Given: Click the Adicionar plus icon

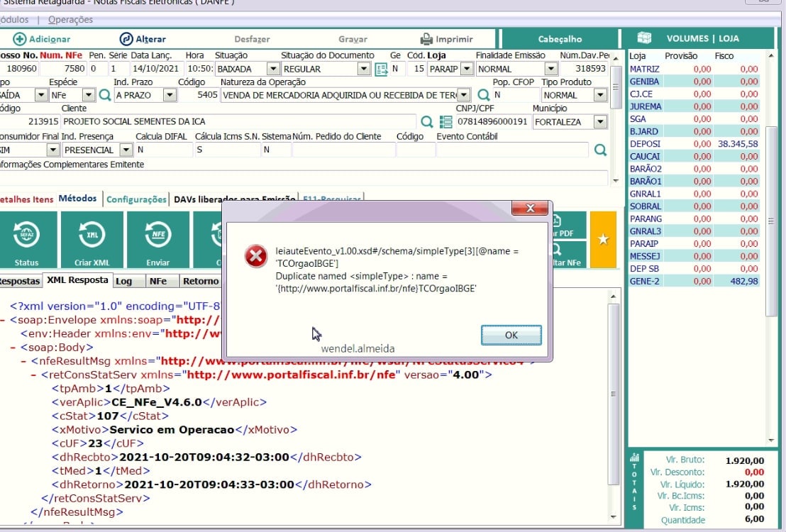Looking at the screenshot, I should pos(20,39).
